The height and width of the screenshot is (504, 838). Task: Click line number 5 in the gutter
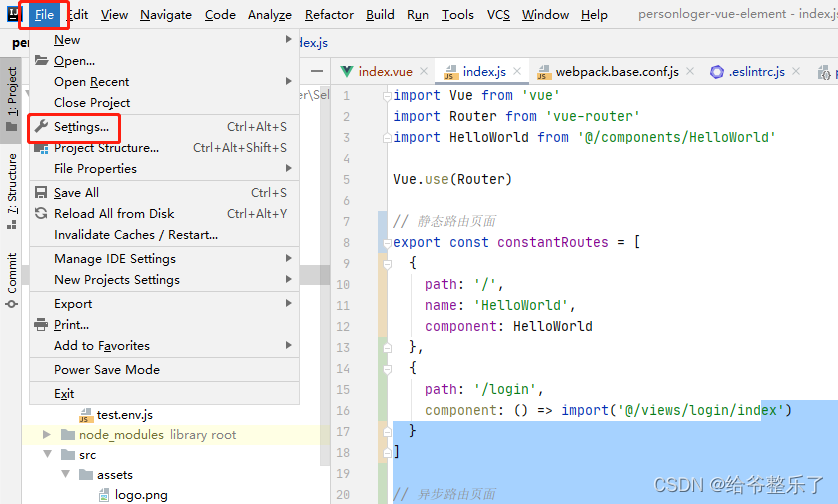click(x=346, y=180)
